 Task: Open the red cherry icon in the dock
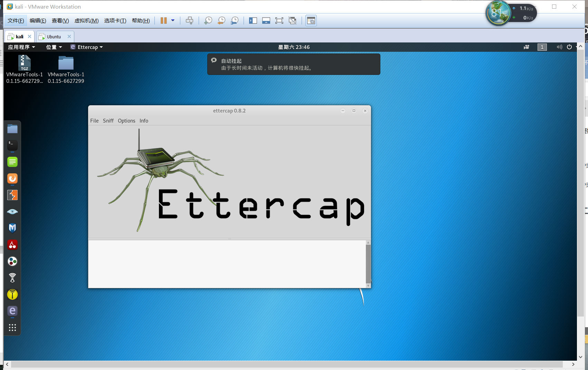click(12, 245)
